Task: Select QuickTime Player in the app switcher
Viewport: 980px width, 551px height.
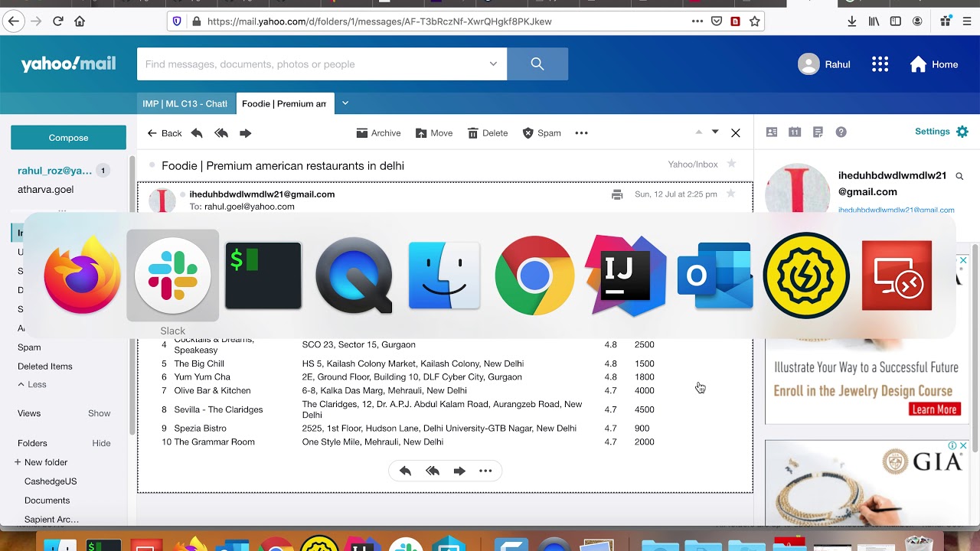Action: coord(354,275)
